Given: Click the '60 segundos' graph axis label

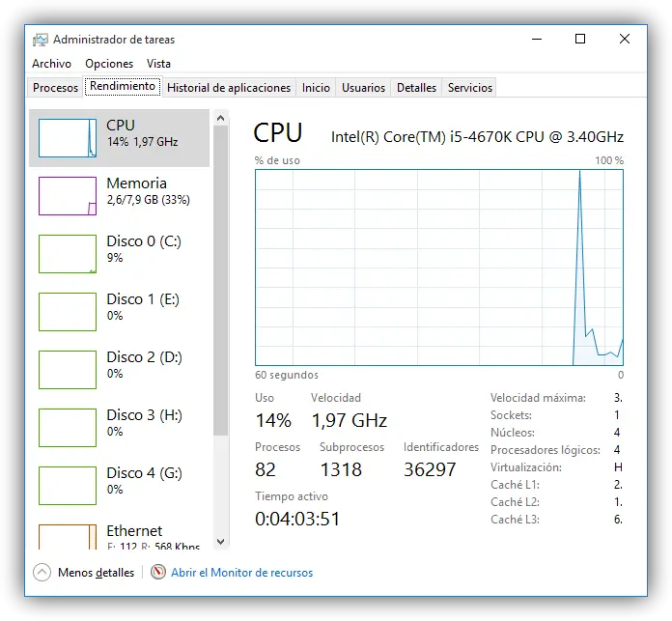Looking at the screenshot, I should point(287,375).
